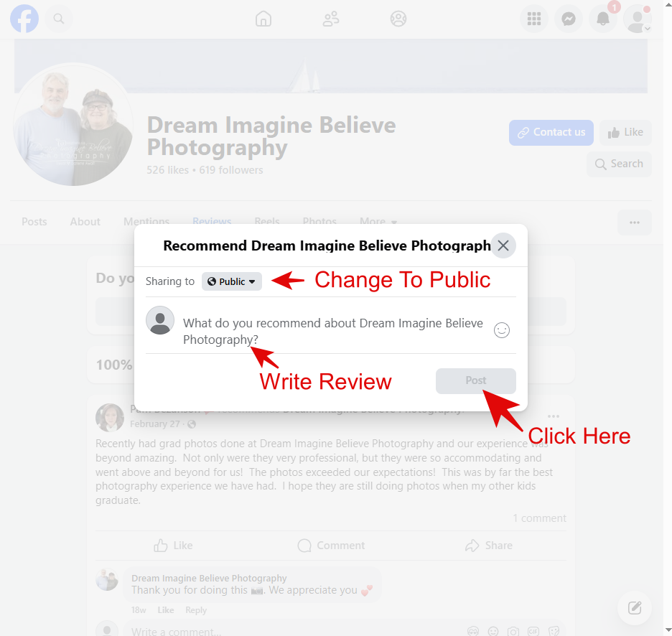Screen dimensions: 672x636
Task: Open the notifications bell icon
Action: coord(603,19)
